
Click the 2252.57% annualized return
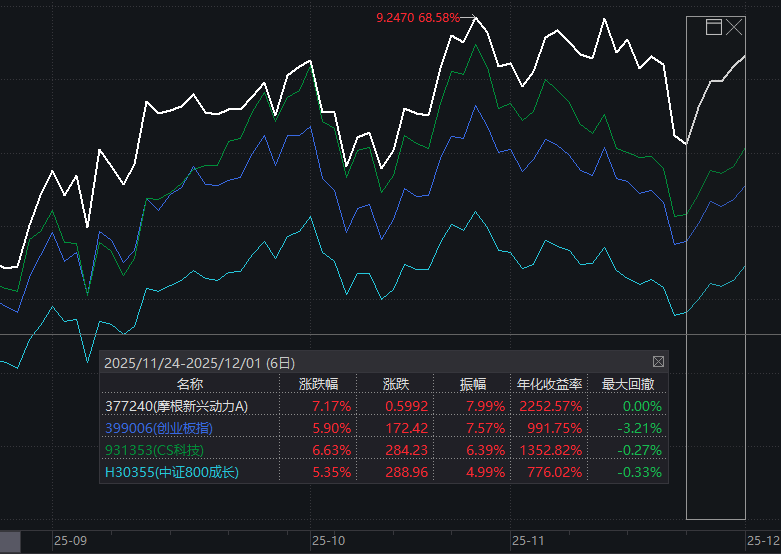tap(551, 407)
